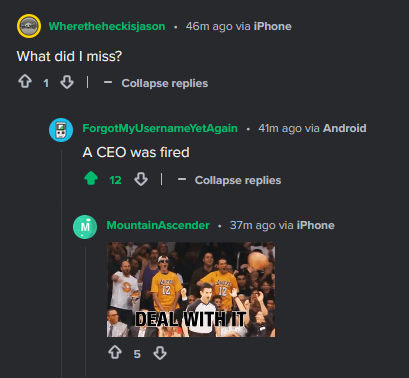Image resolution: width=409 pixels, height=378 pixels.
Task: Open MountainAscender's green M avatar
Action: point(85,227)
